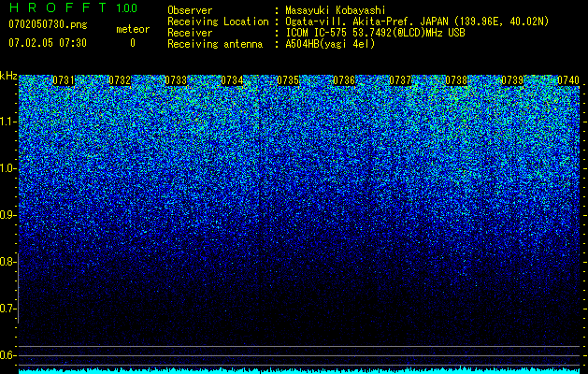Click the 0739 time marker
The height and width of the screenshot is (374, 588).
[x=512, y=80]
